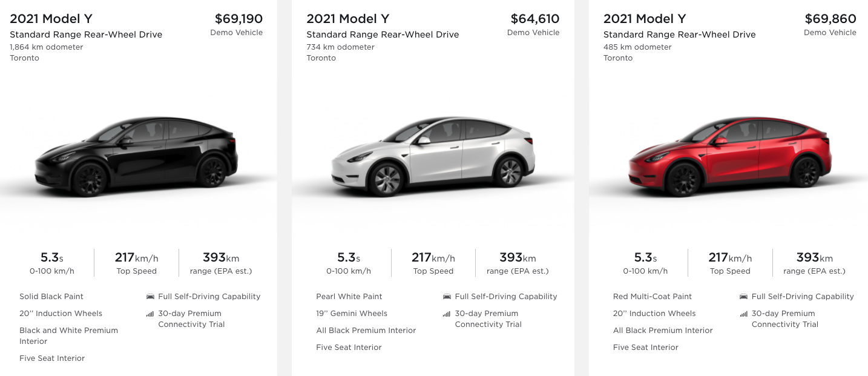
Task: Click the 19'' Gemini Wheels feature
Action: point(352,314)
